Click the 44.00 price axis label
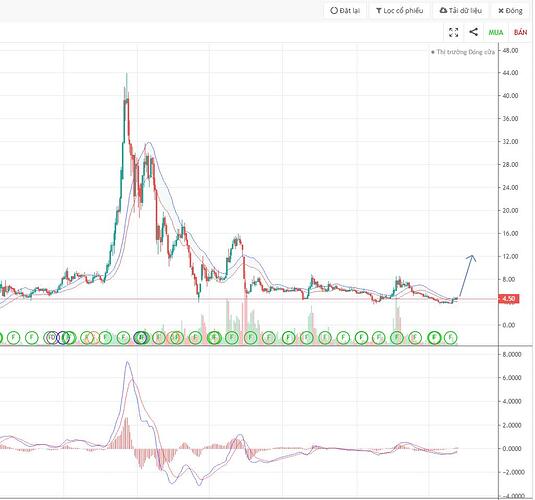Screen dimensions: 535x500 510,73
